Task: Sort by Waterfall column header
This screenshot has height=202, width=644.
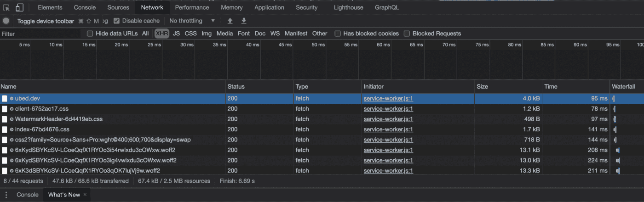Action: 627,86
